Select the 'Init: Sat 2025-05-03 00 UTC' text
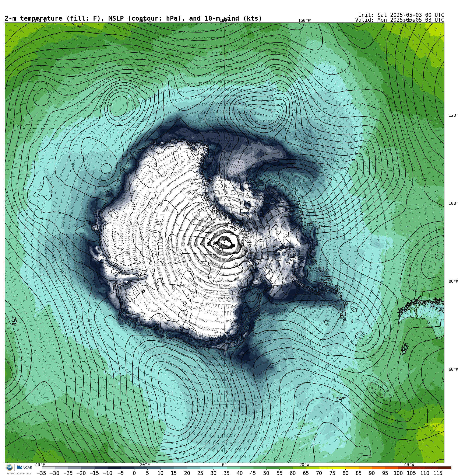 tap(401, 15)
